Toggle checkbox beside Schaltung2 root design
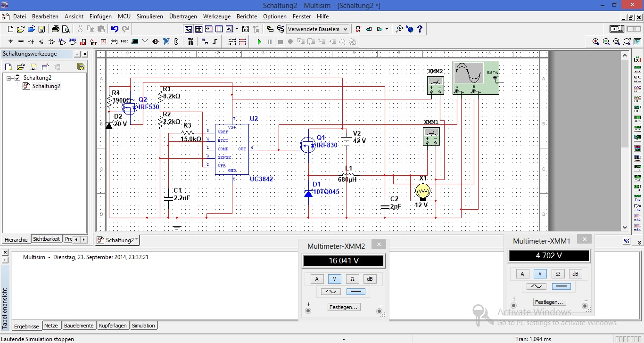The height and width of the screenshot is (343, 644). pos(18,78)
